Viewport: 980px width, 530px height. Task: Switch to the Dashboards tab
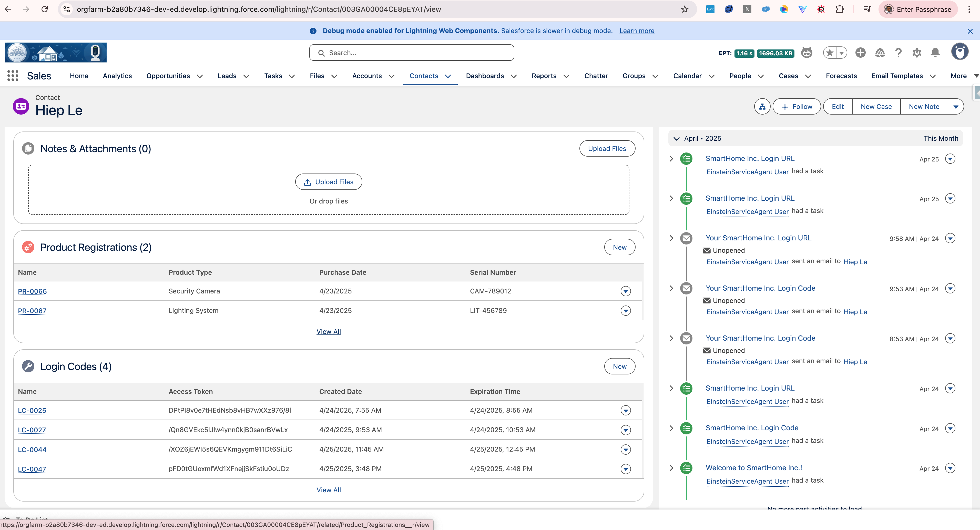coord(485,76)
